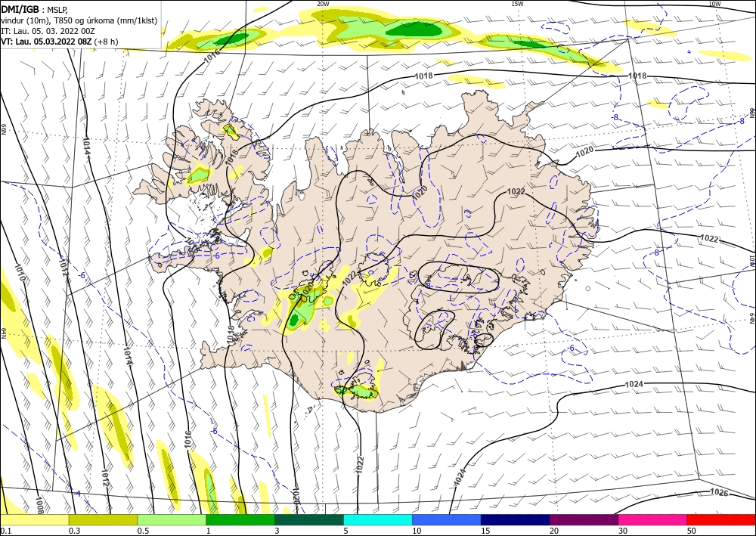Click the legend value '15'

click(485, 531)
